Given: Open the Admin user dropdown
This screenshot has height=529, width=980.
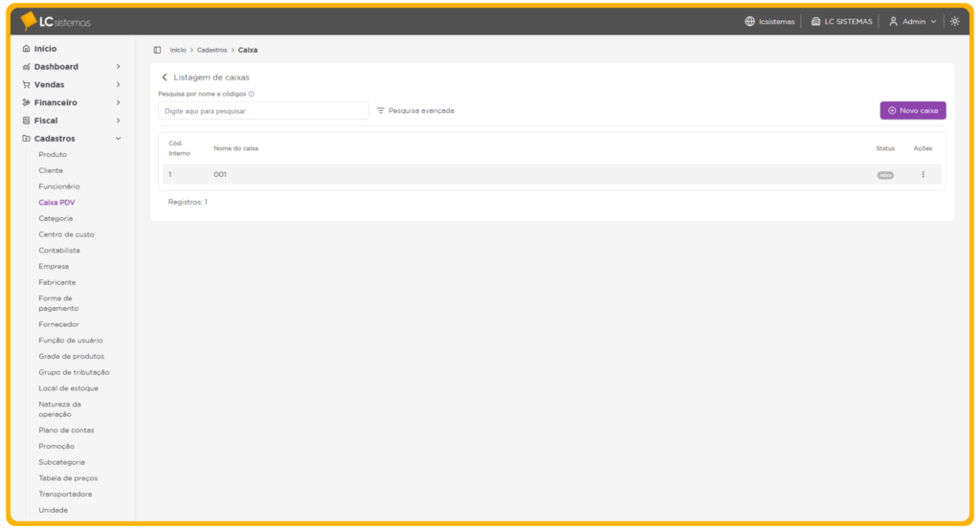Looking at the screenshot, I should point(912,21).
